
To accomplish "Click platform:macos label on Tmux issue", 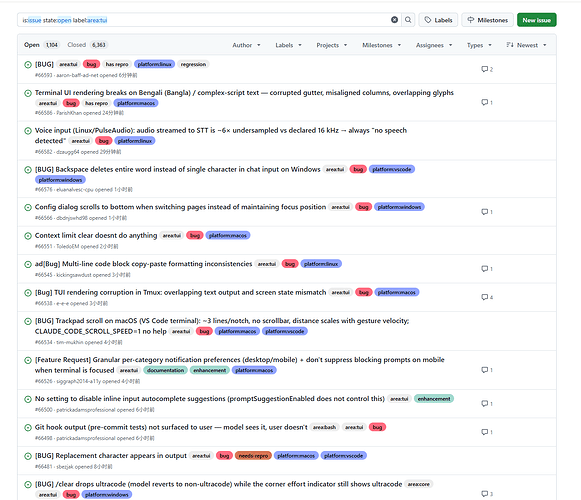I will pyautogui.click(x=396, y=292).
